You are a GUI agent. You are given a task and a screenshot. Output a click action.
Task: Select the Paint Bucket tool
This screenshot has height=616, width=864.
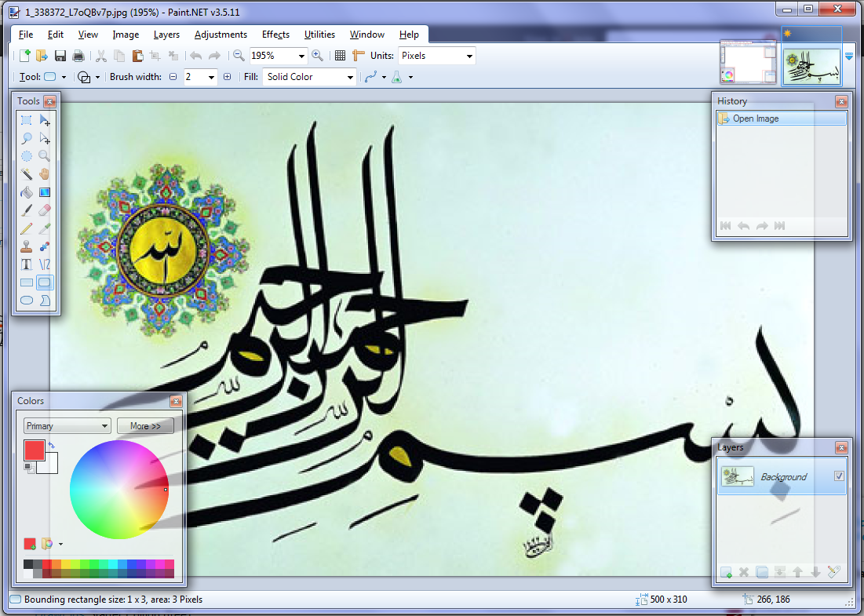pos(27,192)
